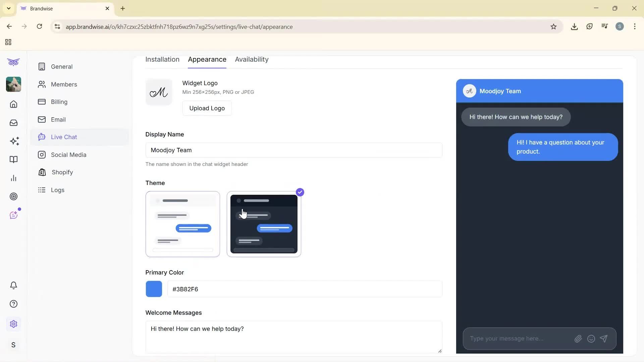Click the send arrow in the chat preview
Image resolution: width=644 pixels, height=362 pixels.
click(x=604, y=339)
